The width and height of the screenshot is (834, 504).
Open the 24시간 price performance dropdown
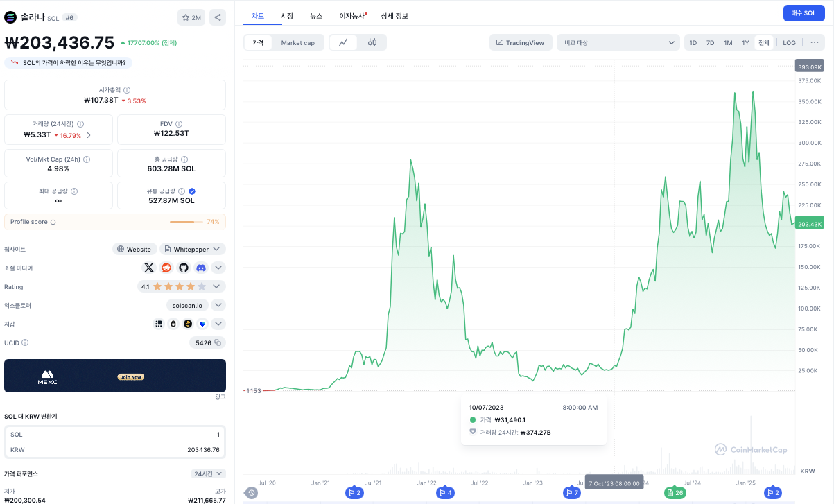(209, 473)
